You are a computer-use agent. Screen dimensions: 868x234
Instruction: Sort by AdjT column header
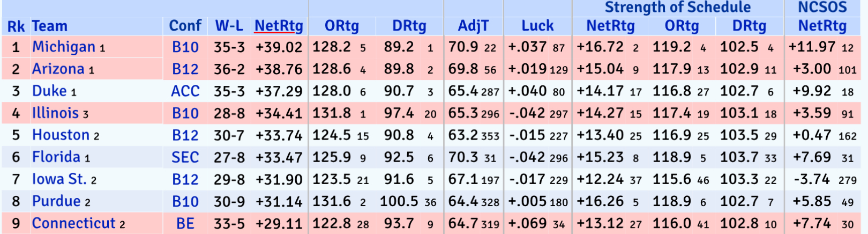(x=473, y=26)
